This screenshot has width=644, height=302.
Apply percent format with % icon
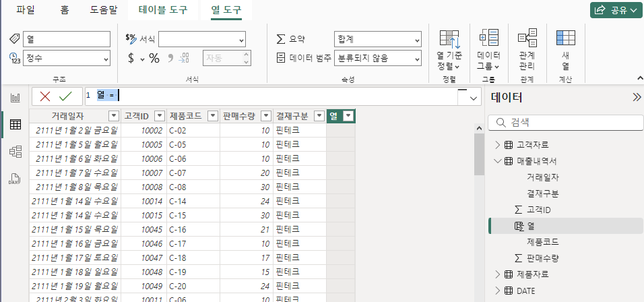point(154,58)
